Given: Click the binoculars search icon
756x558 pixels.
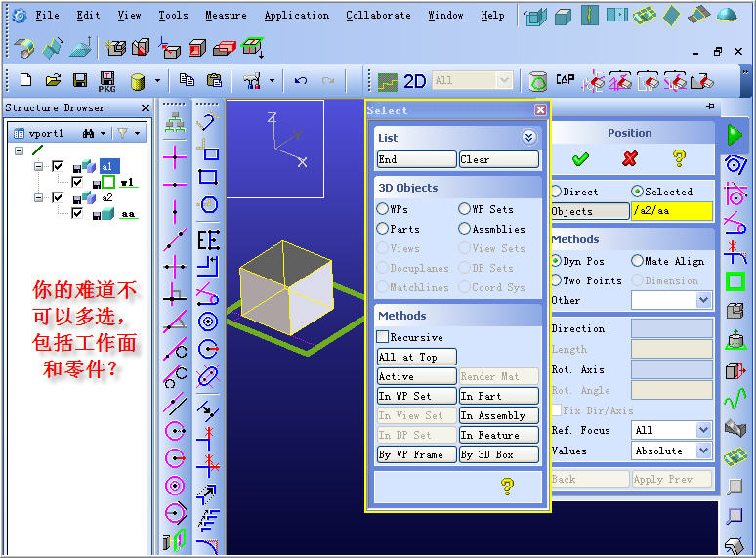Looking at the screenshot, I should (88, 133).
